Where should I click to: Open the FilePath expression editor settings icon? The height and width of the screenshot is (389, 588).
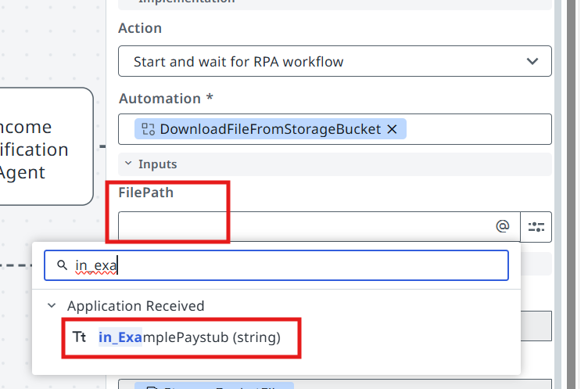click(536, 227)
